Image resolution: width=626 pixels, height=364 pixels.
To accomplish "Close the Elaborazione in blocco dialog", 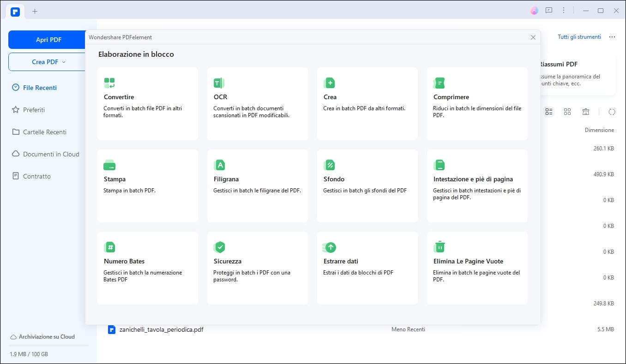I will coord(533,37).
